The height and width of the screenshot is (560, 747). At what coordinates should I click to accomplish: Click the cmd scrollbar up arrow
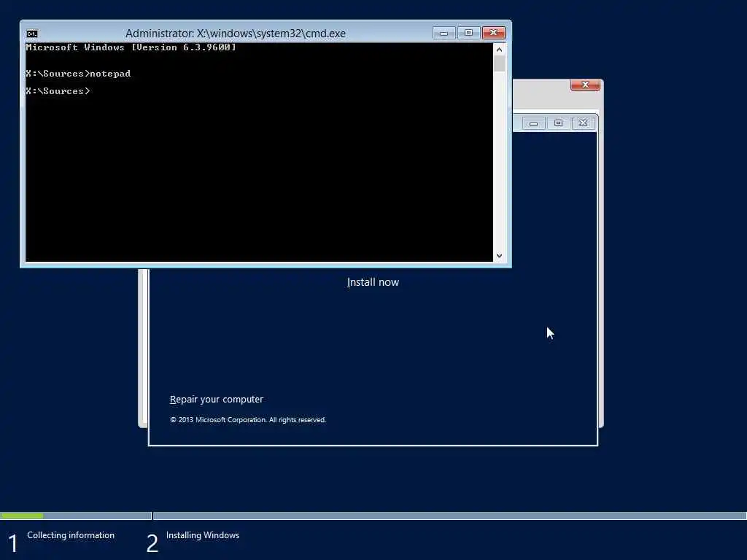pyautogui.click(x=499, y=50)
